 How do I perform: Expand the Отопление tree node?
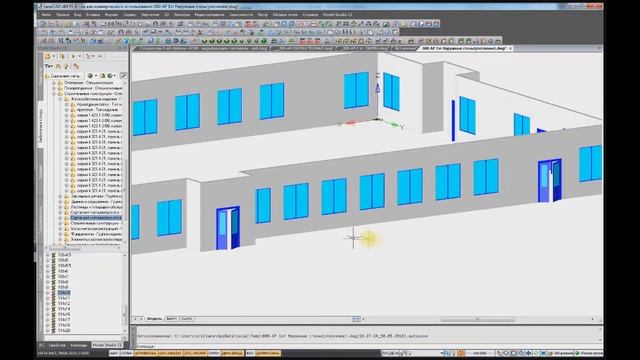click(x=54, y=83)
